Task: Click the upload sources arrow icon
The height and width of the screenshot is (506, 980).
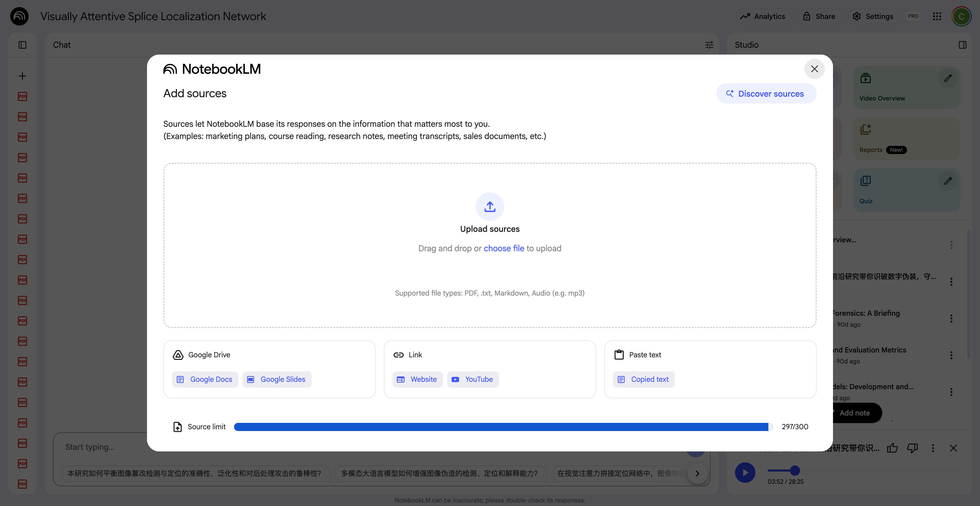Action: coord(490,206)
